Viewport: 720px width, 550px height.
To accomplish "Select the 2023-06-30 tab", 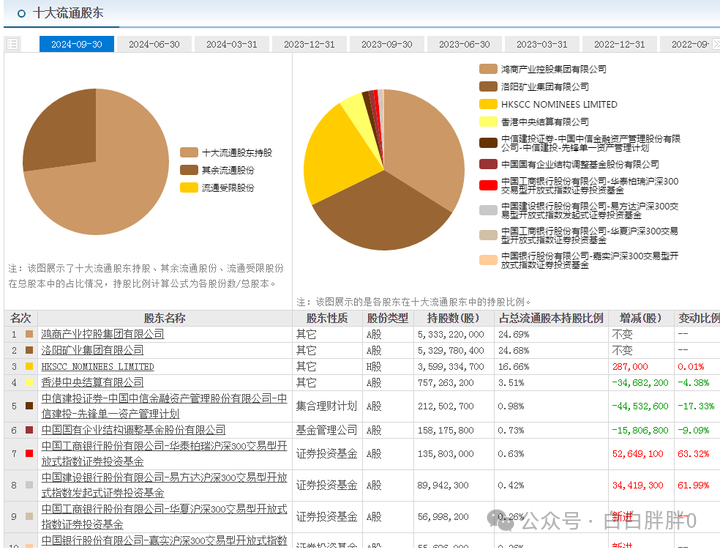I will 464,44.
